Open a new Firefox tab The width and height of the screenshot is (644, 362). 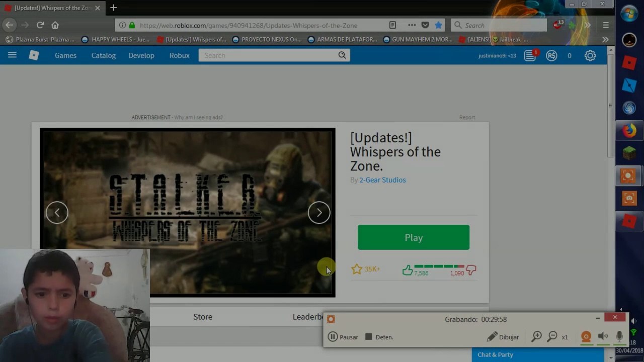[x=114, y=8]
